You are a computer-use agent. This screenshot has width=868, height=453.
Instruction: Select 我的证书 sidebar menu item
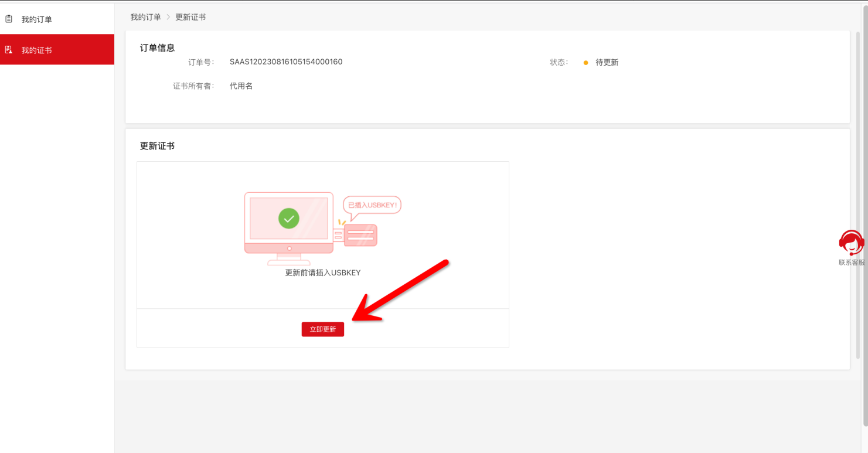36,50
